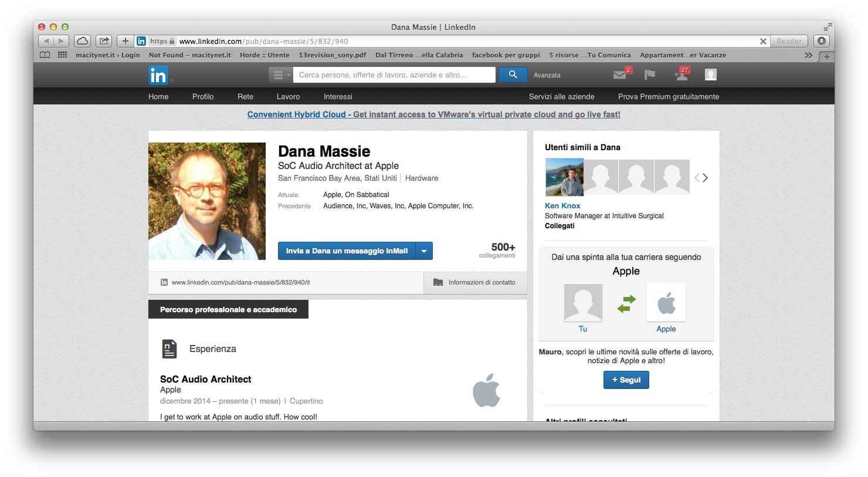Click the iCloud tabs icon

[82, 41]
